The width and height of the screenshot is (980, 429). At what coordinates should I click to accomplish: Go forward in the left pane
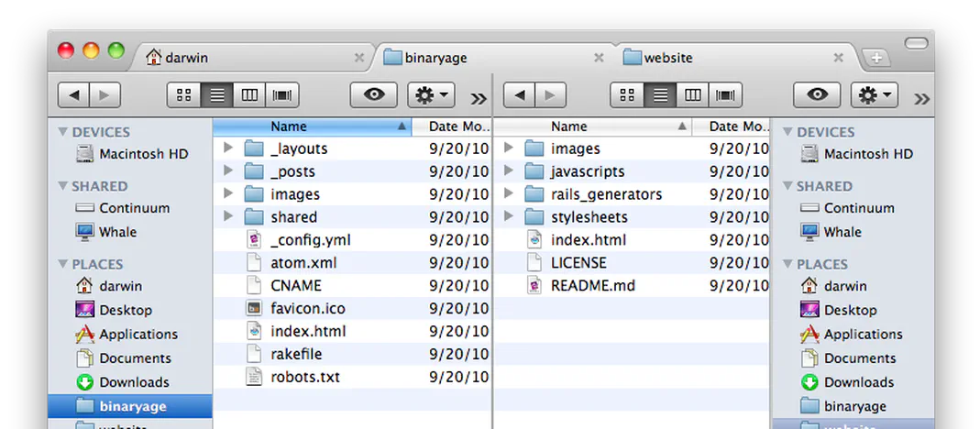(105, 95)
